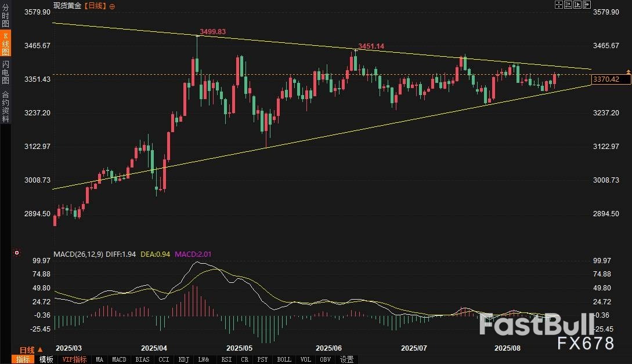Open the 模板 template list
Image resolution: width=632 pixels, height=364 pixels.
click(46, 359)
